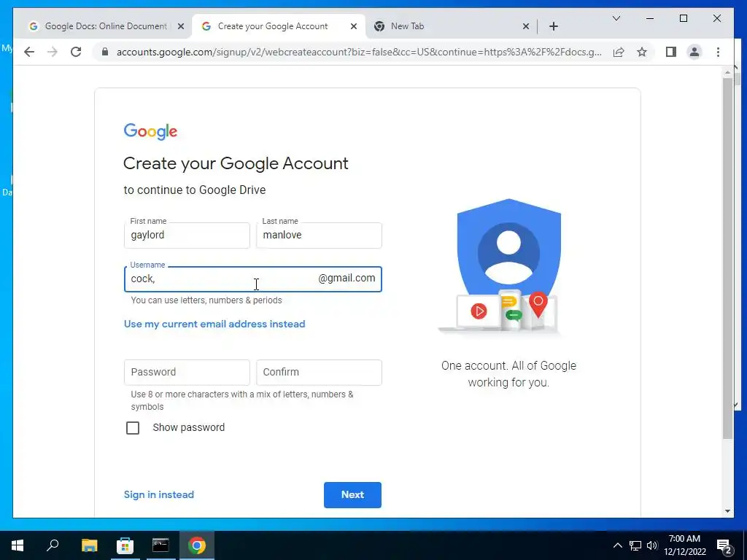This screenshot has width=747, height=560.
Task: Click the First name field
Action: (x=187, y=236)
